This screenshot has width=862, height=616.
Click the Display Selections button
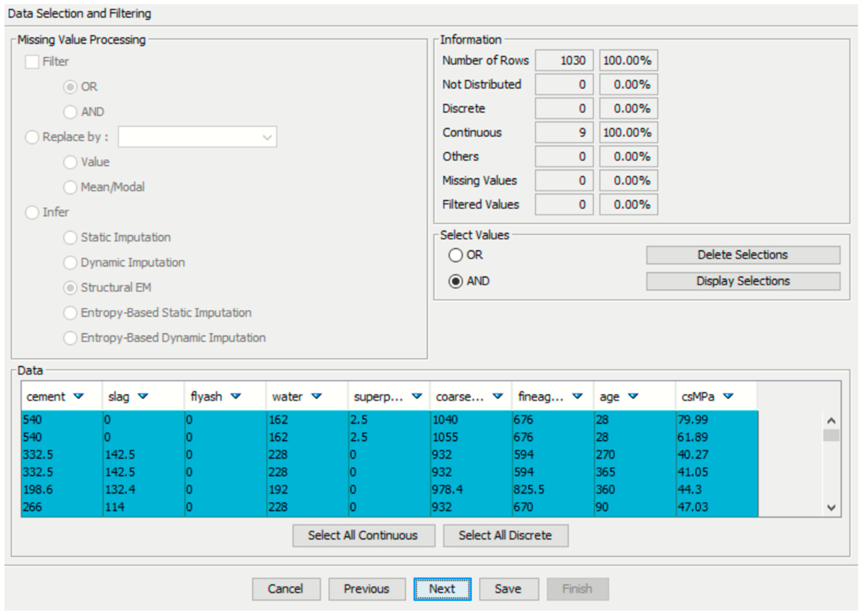(x=743, y=281)
